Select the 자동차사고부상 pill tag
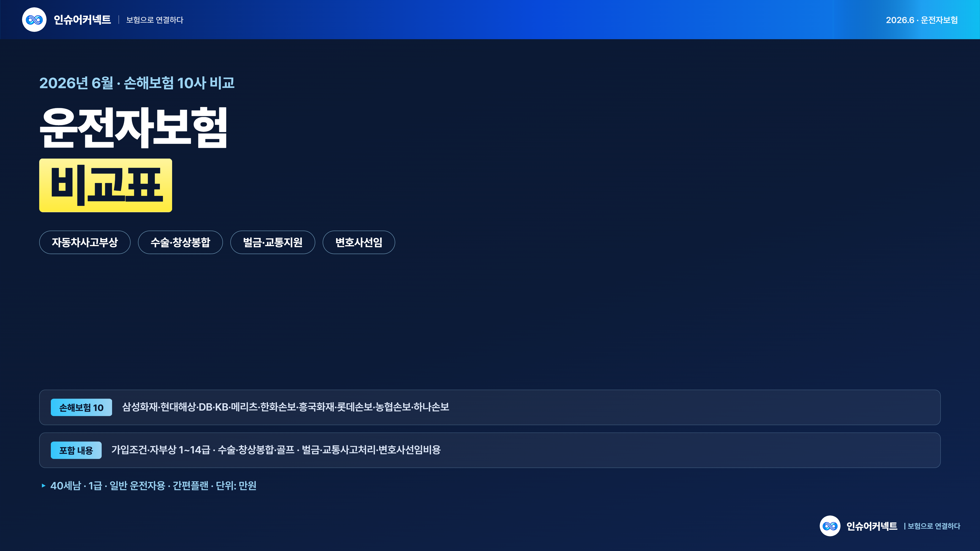The height and width of the screenshot is (551, 980). pyautogui.click(x=85, y=242)
